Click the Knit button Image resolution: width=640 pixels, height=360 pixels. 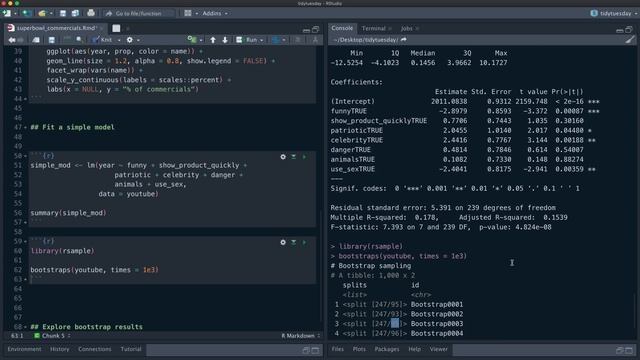click(x=102, y=40)
